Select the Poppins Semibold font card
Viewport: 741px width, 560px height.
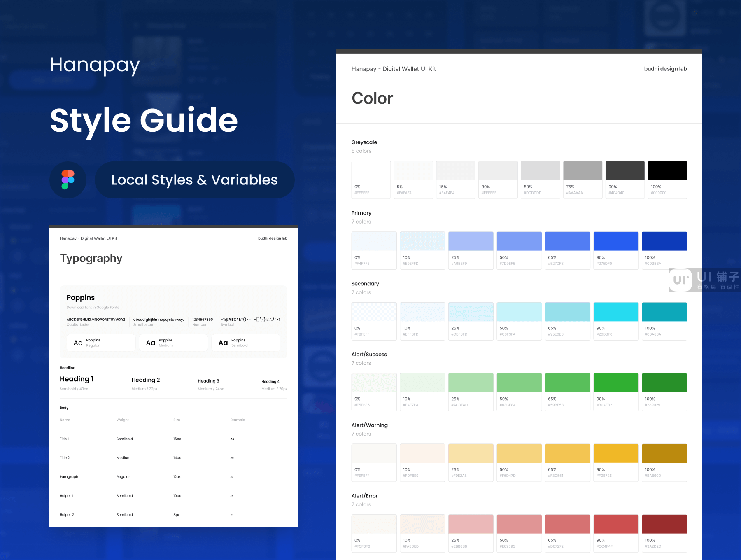pyautogui.click(x=246, y=343)
